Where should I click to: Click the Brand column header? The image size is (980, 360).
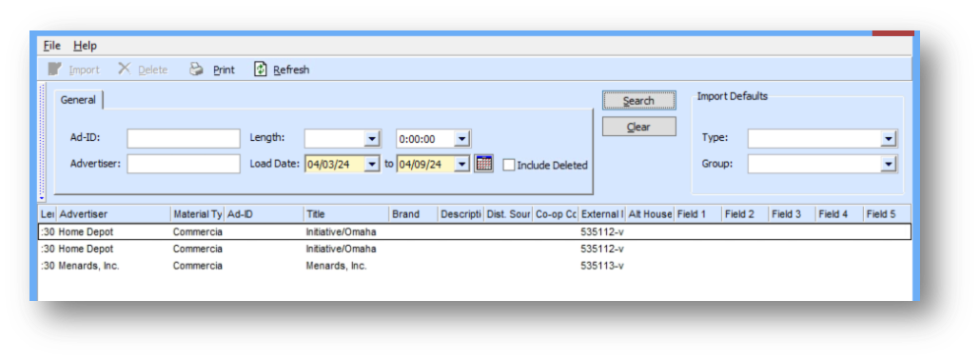(413, 214)
